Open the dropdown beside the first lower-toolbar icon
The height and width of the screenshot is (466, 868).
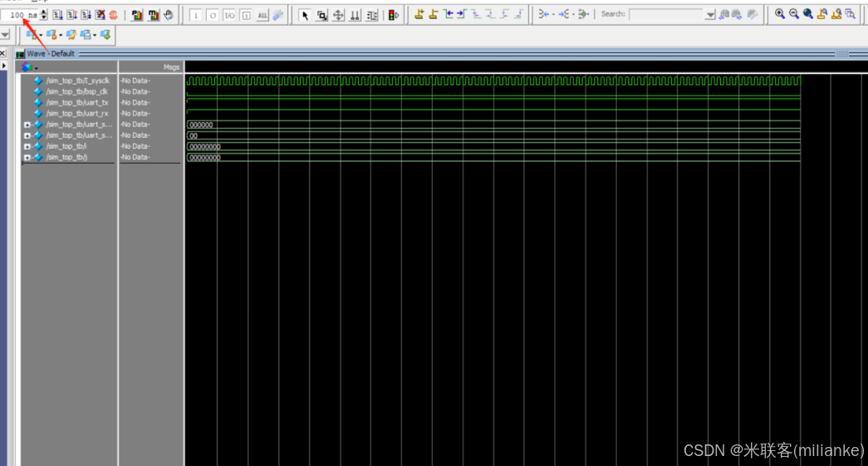pyautogui.click(x=41, y=36)
